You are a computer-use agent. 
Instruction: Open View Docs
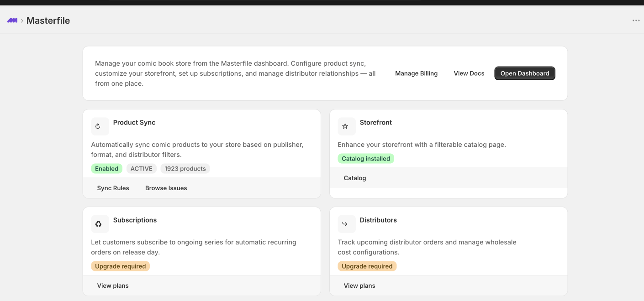(x=469, y=73)
